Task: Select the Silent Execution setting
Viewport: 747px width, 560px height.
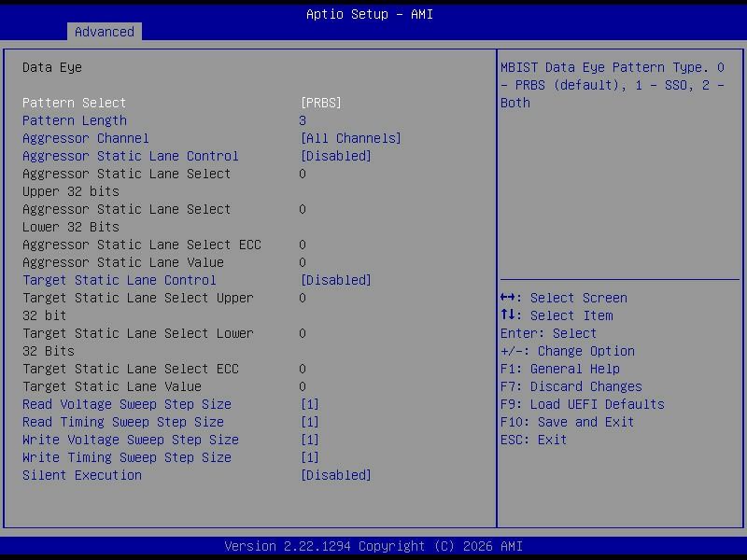Action: click(x=82, y=475)
